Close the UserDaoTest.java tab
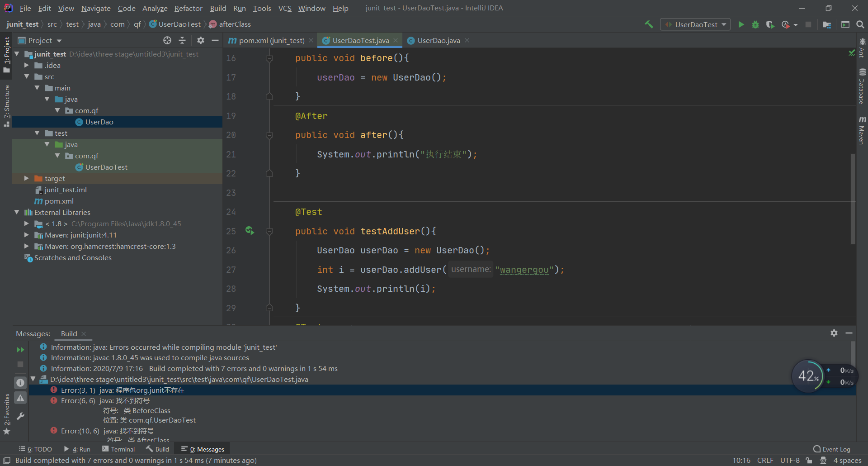Image resolution: width=868 pixels, height=466 pixels. [x=396, y=40]
